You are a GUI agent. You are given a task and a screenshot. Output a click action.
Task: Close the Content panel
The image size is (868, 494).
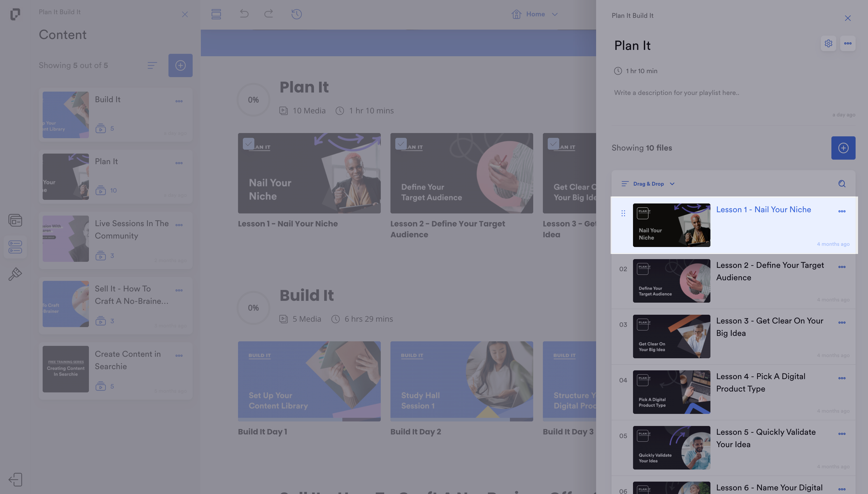coord(184,14)
